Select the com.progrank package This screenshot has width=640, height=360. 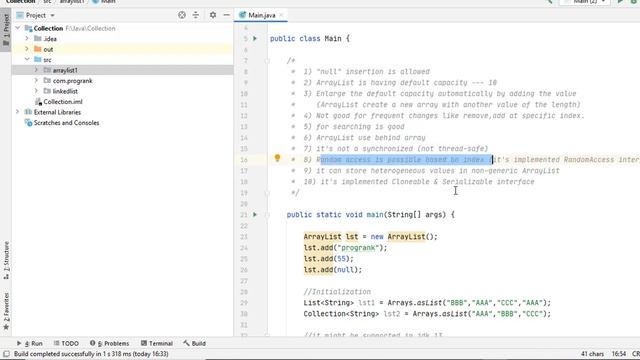click(x=72, y=81)
